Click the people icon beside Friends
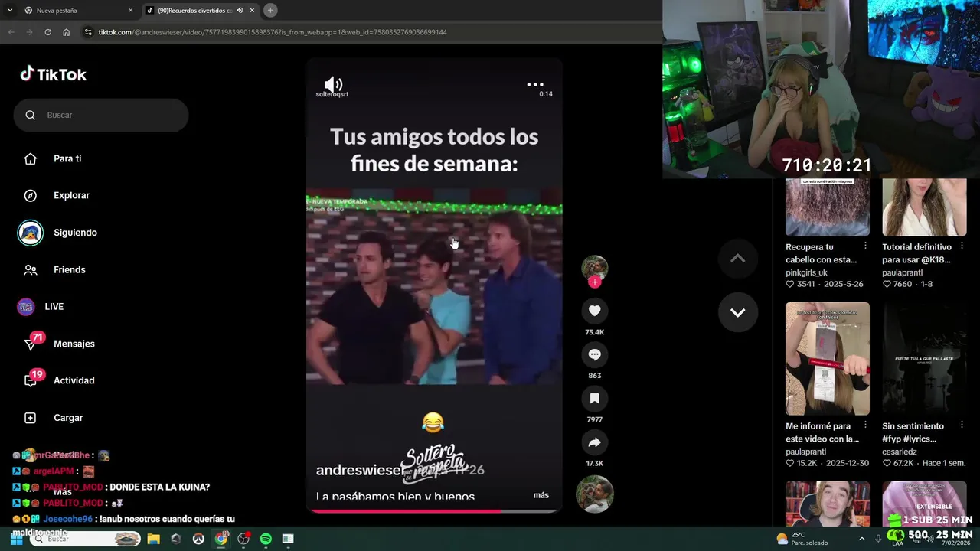The image size is (980, 551). coord(31,269)
